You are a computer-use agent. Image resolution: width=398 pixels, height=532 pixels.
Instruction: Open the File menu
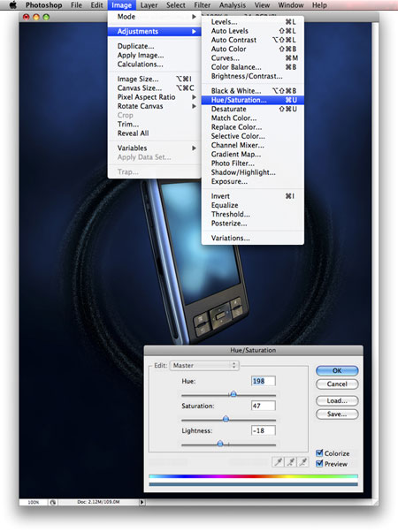(76, 5)
